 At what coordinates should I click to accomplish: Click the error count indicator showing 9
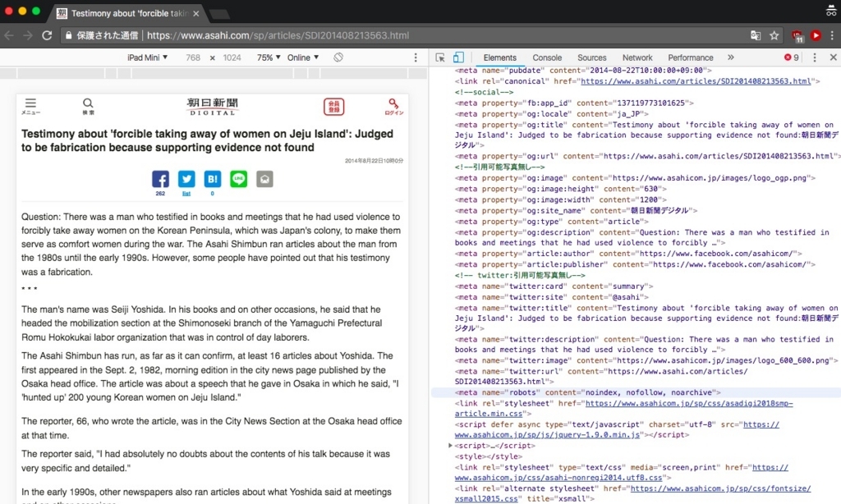pyautogui.click(x=792, y=57)
